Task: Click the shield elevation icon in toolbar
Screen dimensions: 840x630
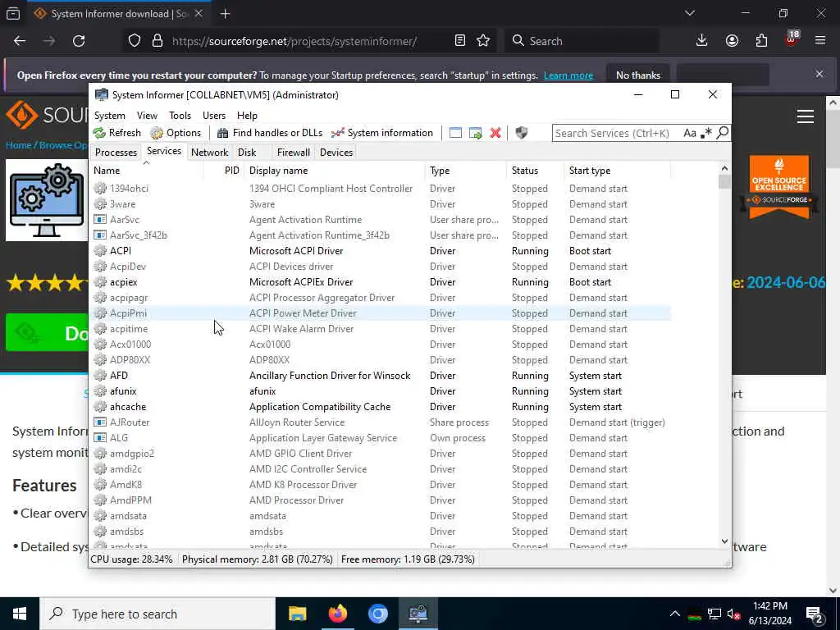Action: 521,132
